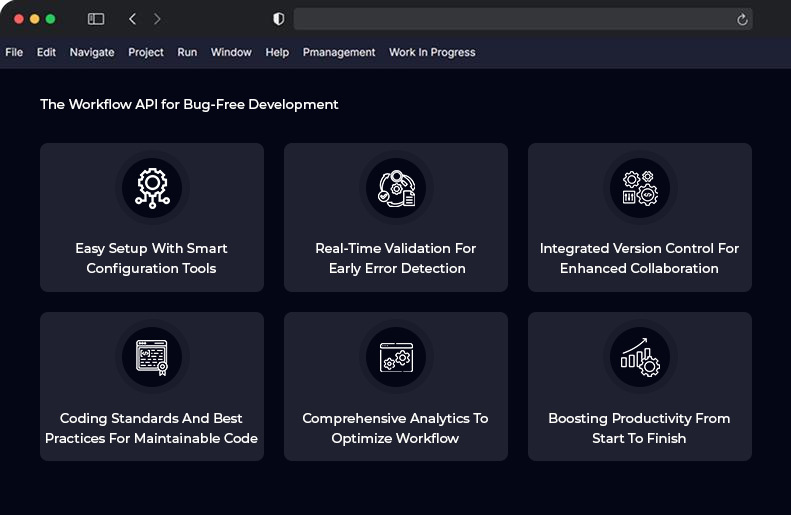The image size is (791, 515).
Task: Open the Navigate menu
Action: tap(92, 52)
